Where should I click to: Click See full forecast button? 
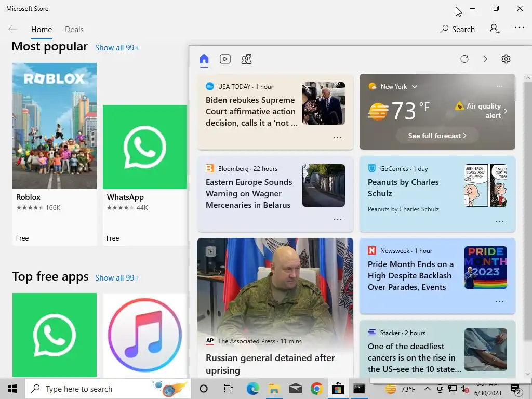coord(437,136)
